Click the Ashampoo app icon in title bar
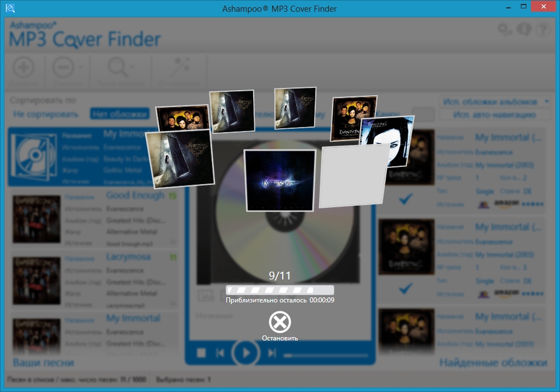560x392 pixels. point(10,8)
